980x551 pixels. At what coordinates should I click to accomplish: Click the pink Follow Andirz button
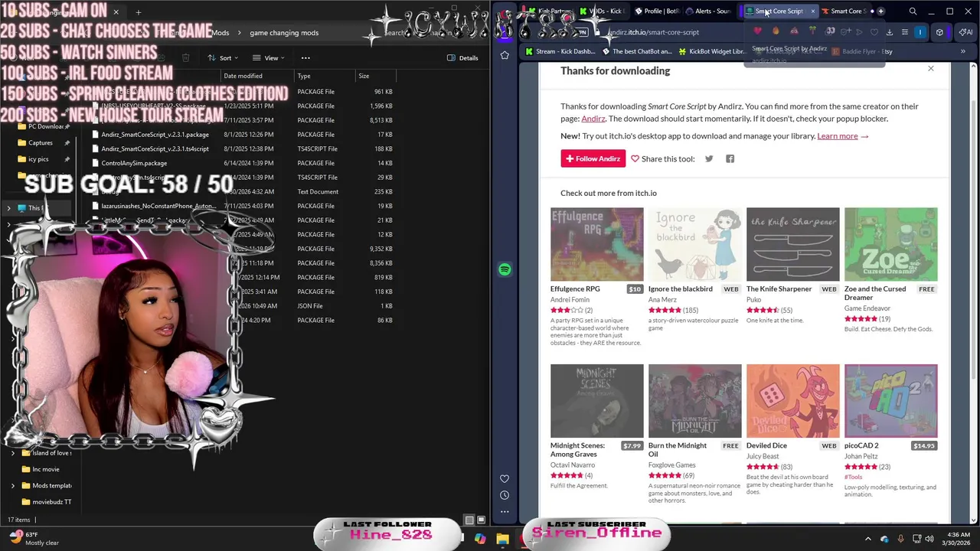point(593,158)
